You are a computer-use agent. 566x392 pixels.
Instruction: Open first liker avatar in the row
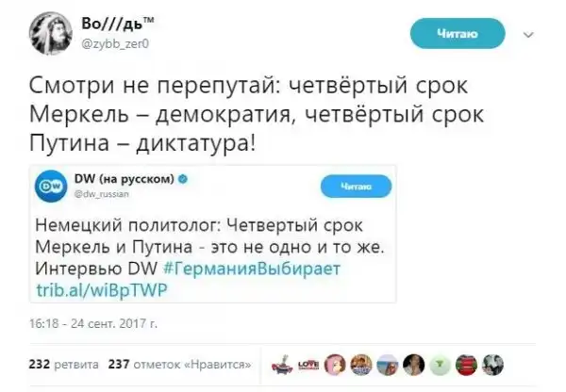tap(283, 365)
